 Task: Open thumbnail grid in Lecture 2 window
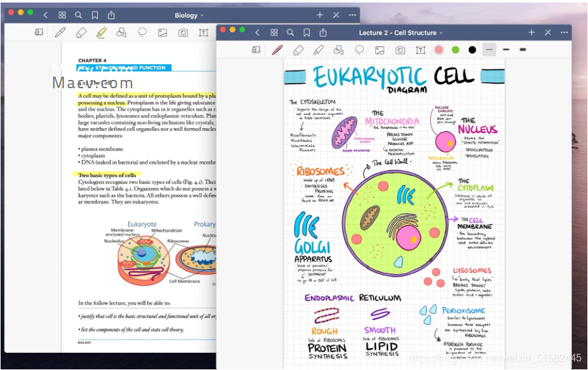tap(274, 32)
